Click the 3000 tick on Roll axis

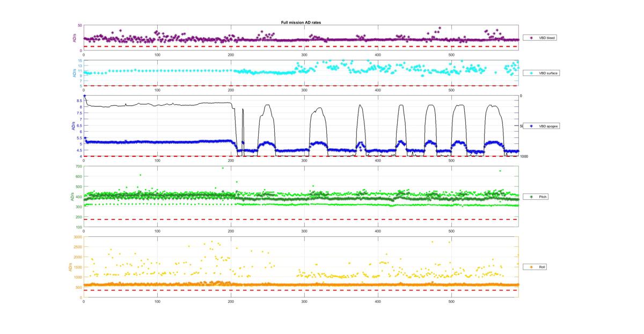point(78,237)
